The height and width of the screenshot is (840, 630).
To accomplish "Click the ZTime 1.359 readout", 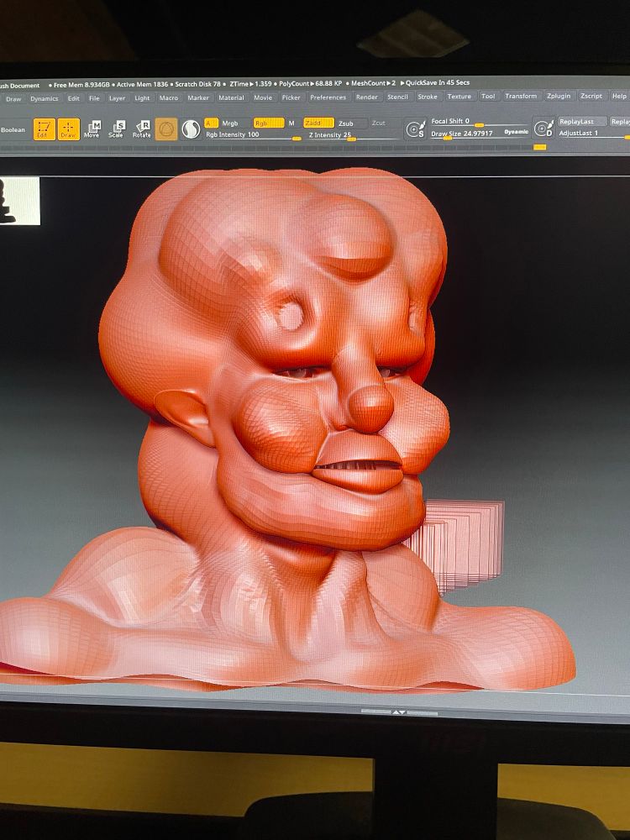I will [250, 84].
